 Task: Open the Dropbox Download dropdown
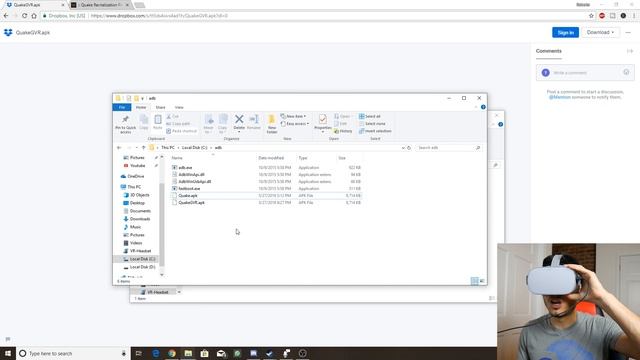[x=600, y=32]
